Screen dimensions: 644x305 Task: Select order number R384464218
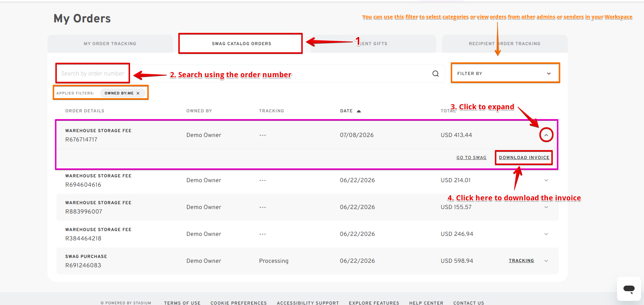pyautogui.click(x=83, y=239)
